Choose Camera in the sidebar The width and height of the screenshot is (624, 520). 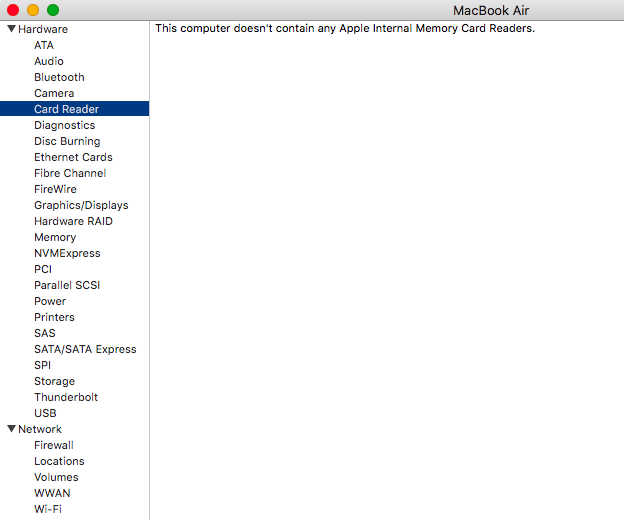point(54,93)
